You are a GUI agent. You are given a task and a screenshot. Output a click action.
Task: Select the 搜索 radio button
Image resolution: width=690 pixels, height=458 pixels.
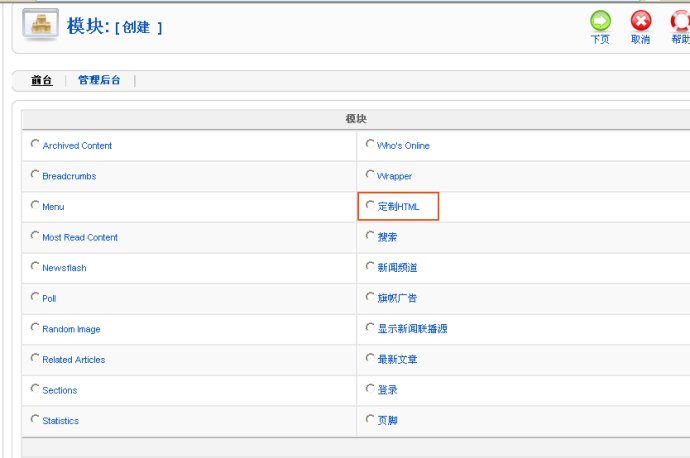click(x=370, y=235)
